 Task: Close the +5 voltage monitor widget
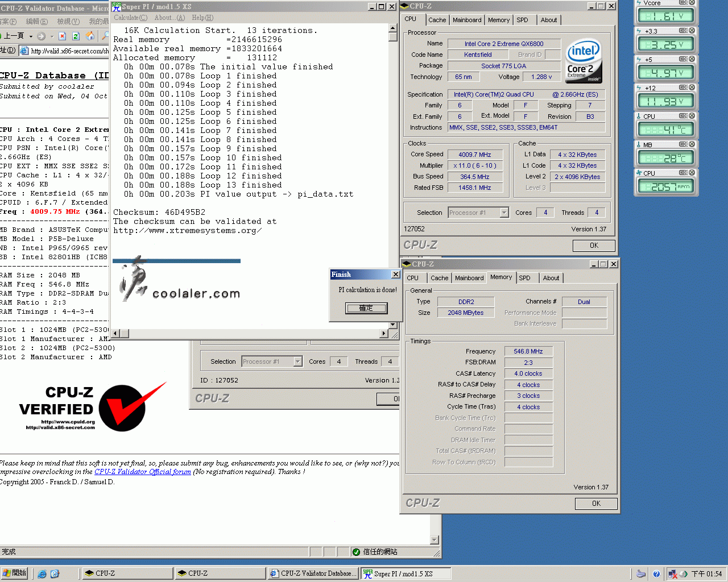click(692, 59)
